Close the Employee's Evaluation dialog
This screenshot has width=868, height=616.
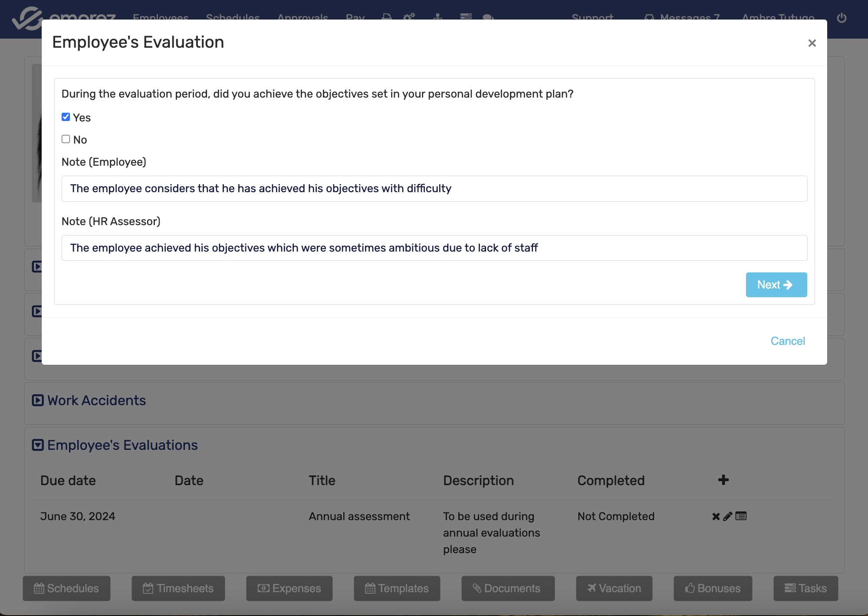pyautogui.click(x=812, y=43)
